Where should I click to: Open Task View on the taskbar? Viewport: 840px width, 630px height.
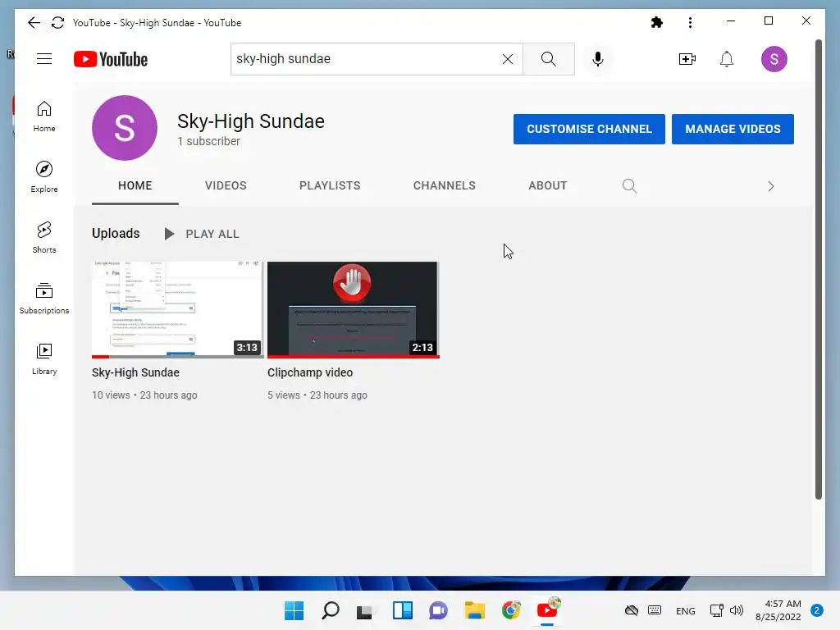pyautogui.click(x=365, y=611)
